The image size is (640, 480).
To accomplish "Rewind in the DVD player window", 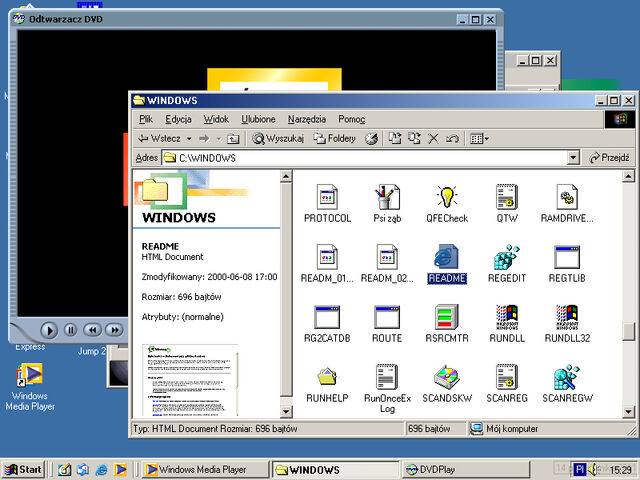I will (93, 330).
